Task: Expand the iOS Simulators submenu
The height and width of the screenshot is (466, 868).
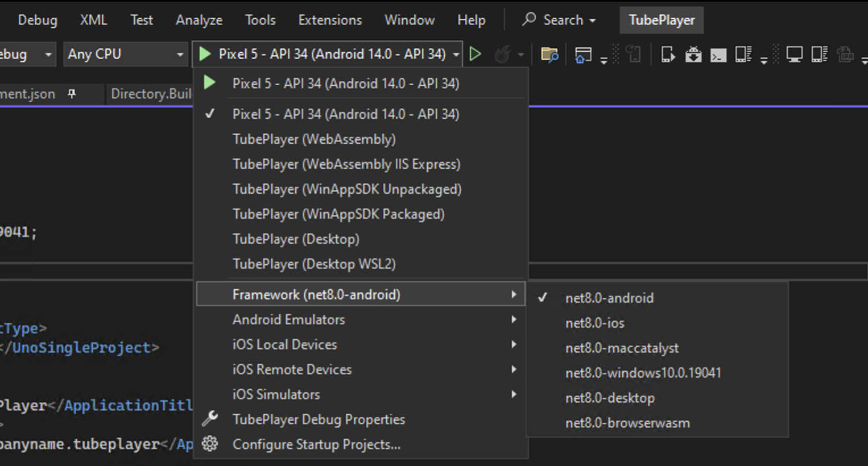Action: point(276,394)
